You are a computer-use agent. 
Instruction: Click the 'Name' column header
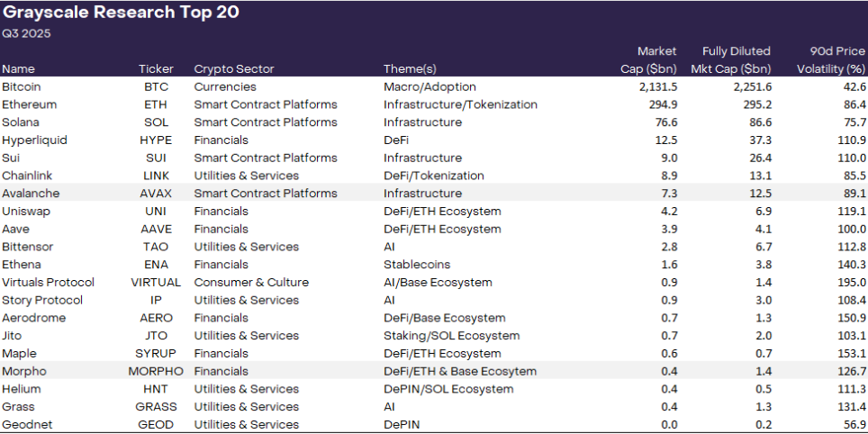(18, 69)
